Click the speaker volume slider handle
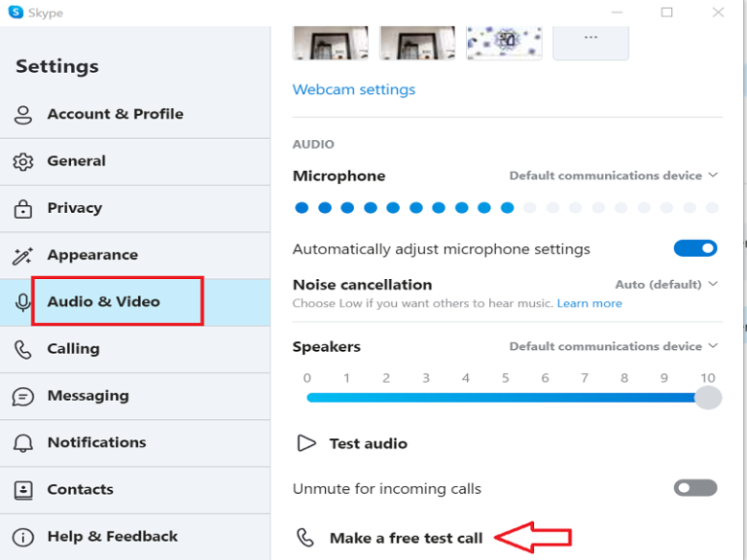Viewport: 747px width, 560px height. click(708, 398)
